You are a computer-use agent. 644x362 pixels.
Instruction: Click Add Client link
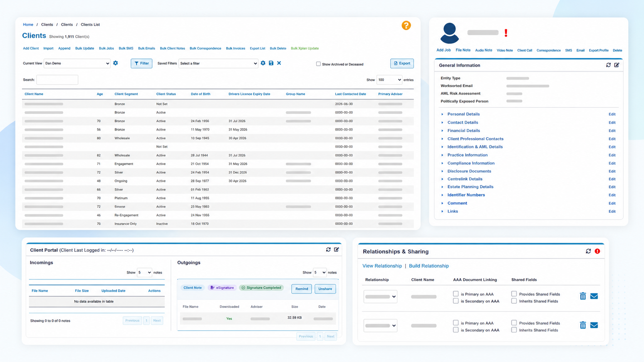31,48
